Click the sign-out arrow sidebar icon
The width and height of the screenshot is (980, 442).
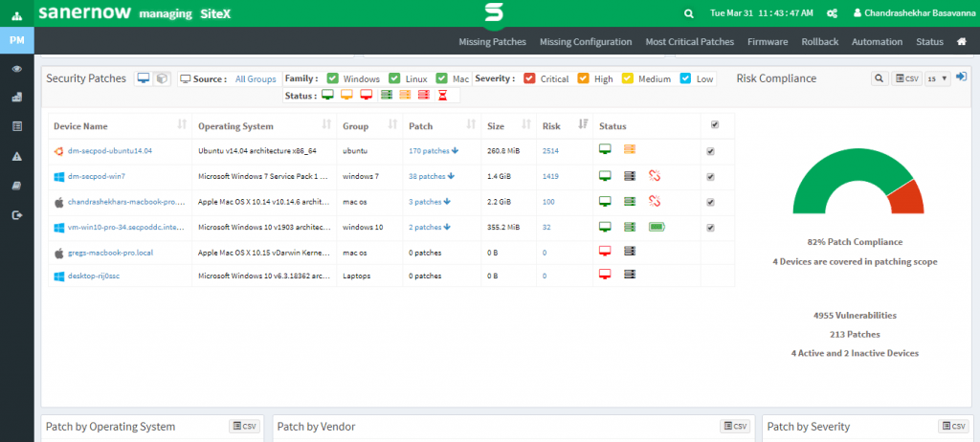click(x=17, y=215)
